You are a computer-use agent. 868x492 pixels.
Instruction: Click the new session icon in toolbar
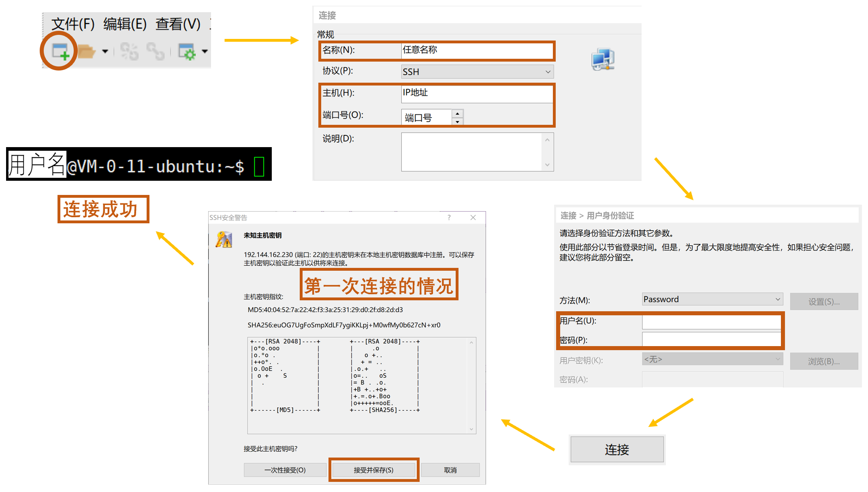click(x=60, y=51)
